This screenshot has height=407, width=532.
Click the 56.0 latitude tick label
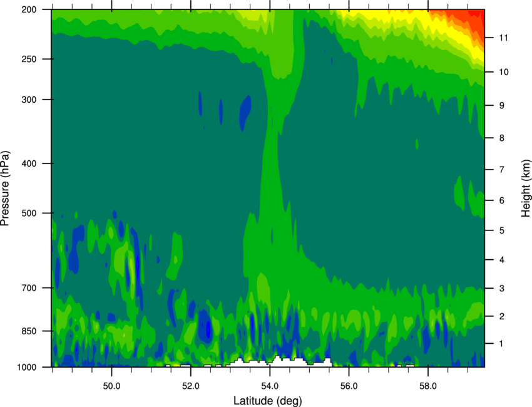click(349, 386)
